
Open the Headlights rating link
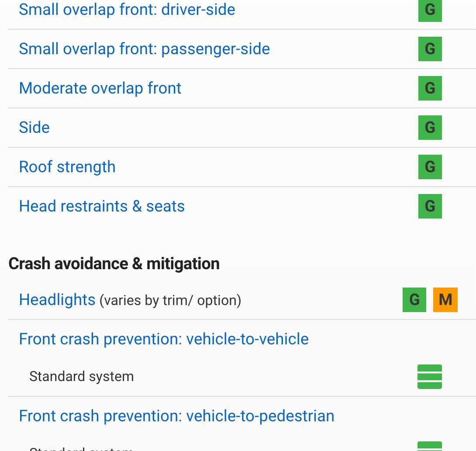[57, 300]
